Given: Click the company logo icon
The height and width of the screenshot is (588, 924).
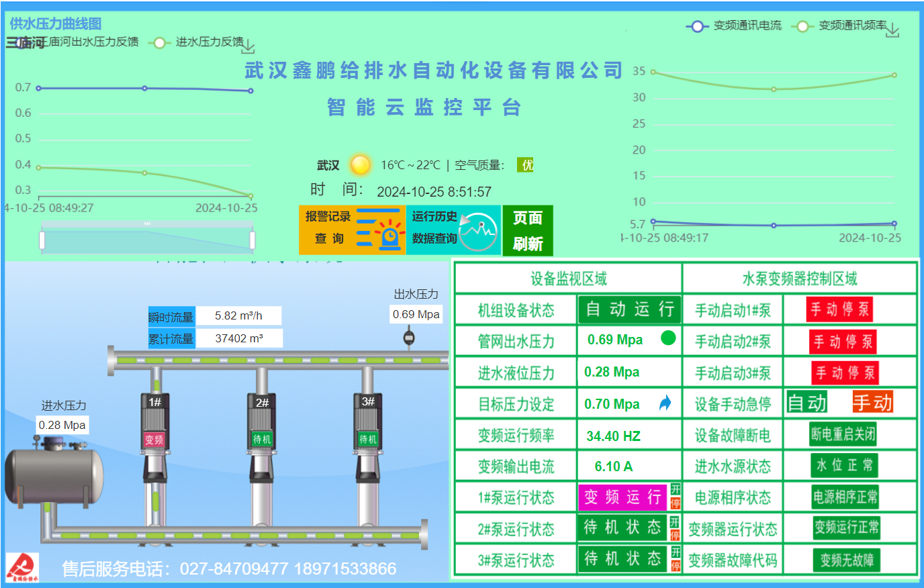Looking at the screenshot, I should click(x=22, y=567).
